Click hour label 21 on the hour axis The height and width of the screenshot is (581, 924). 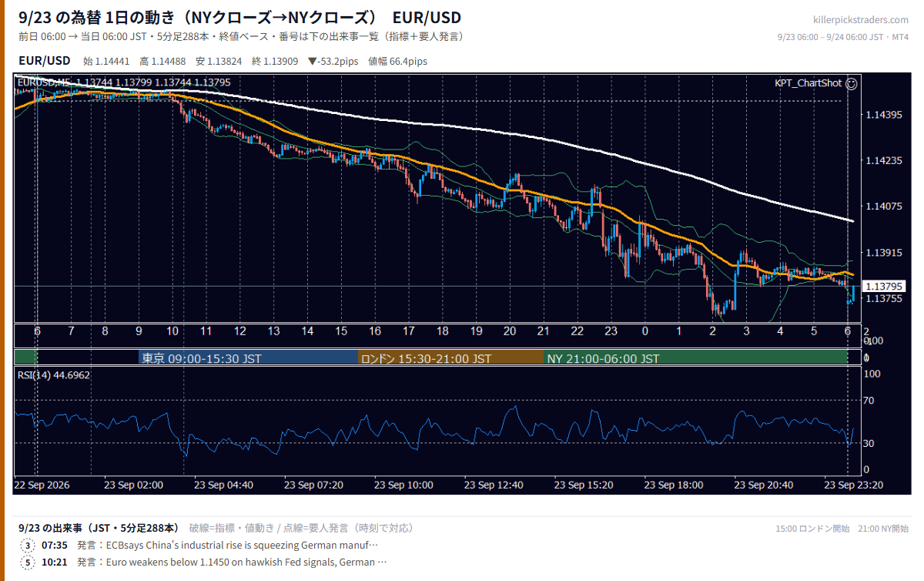pyautogui.click(x=543, y=331)
